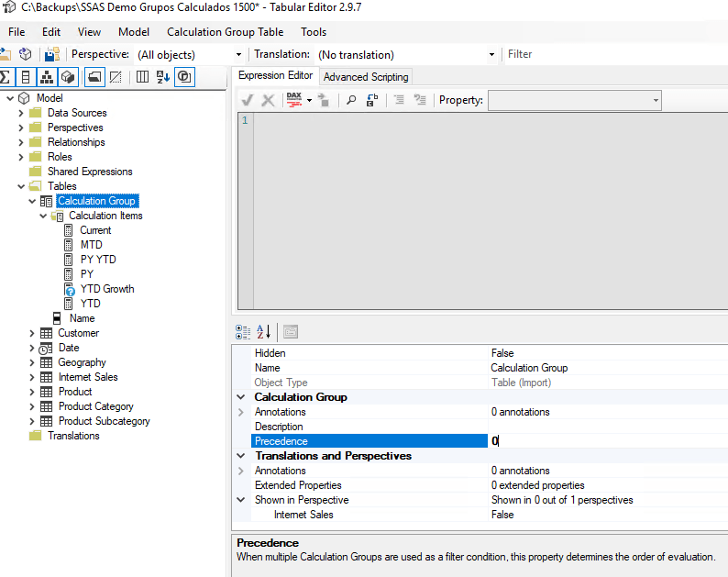Open the Calculation Group Table menu
This screenshot has width=728, height=577.
click(226, 32)
